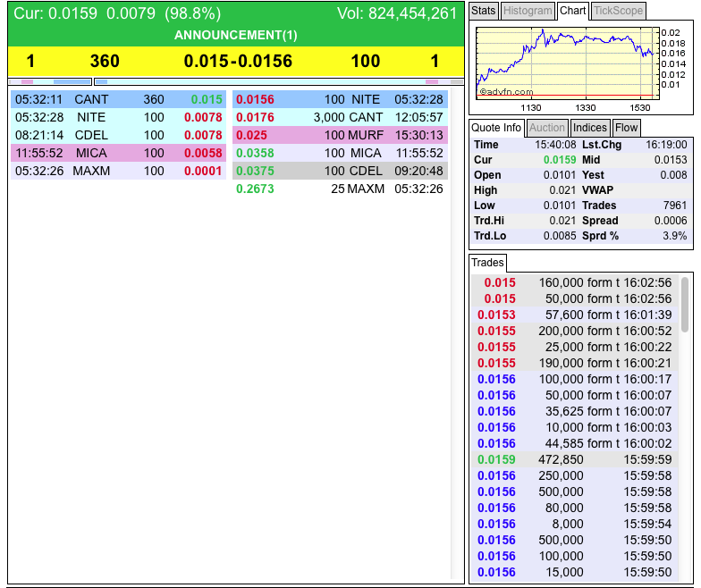This screenshot has width=701, height=588.
Task: Click the intraday price chart thumbnail
Action: click(567, 63)
